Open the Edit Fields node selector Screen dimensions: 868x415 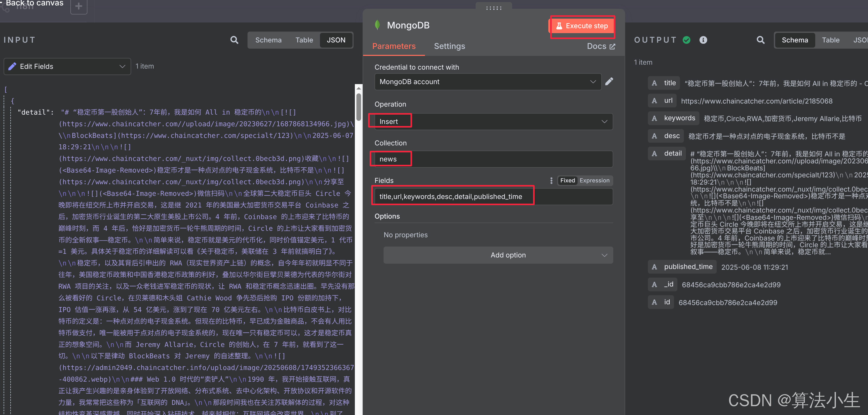tap(67, 66)
